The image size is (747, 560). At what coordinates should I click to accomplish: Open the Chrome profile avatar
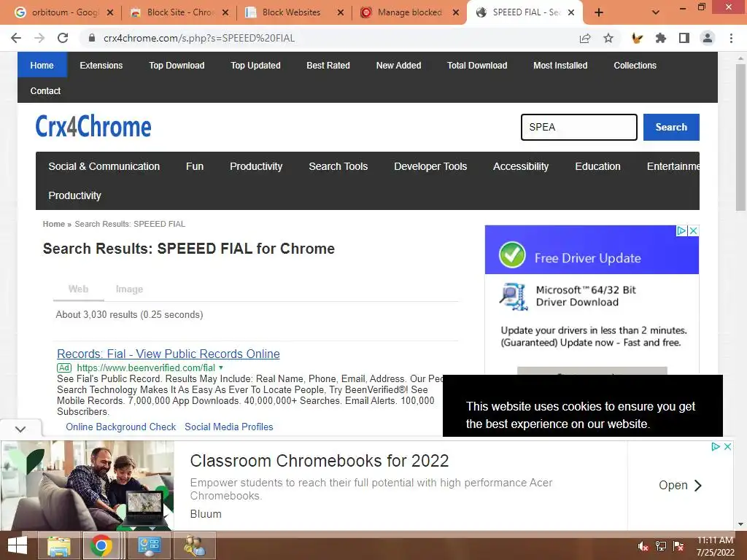708,38
